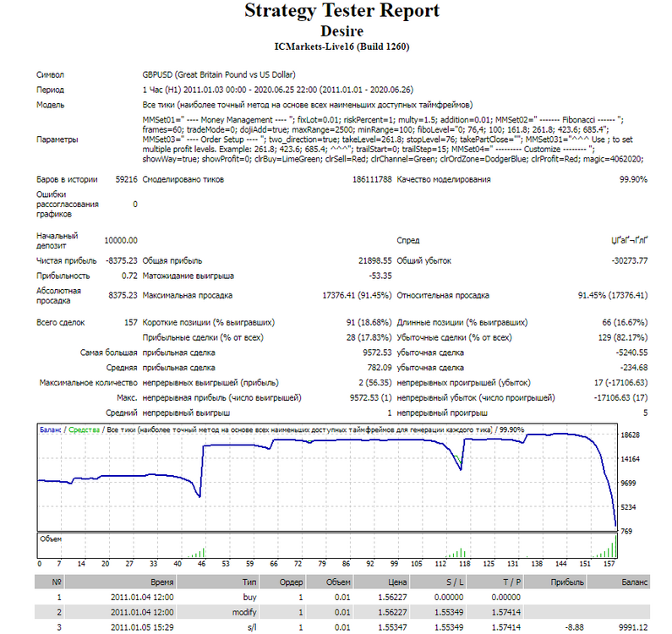This screenshot has height=634, width=672.
Task: Click bars in history value 59216
Action: (126, 179)
